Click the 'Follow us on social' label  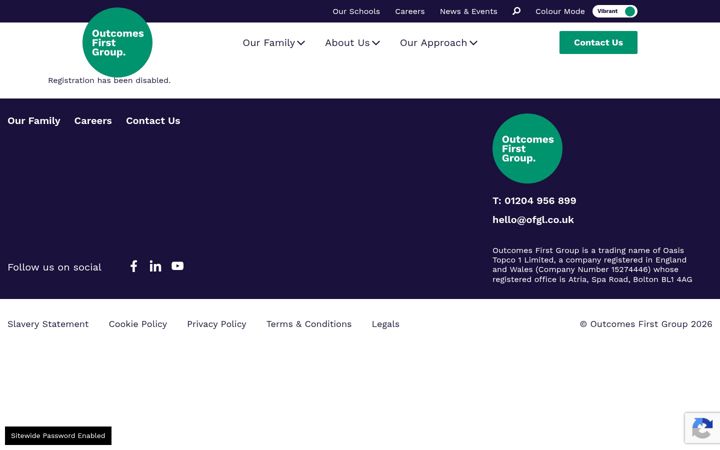54,267
